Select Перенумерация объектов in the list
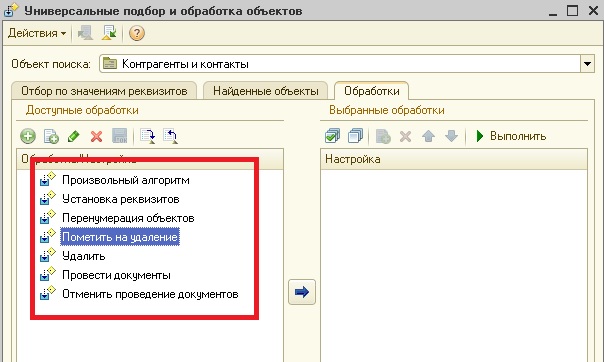 point(128,218)
